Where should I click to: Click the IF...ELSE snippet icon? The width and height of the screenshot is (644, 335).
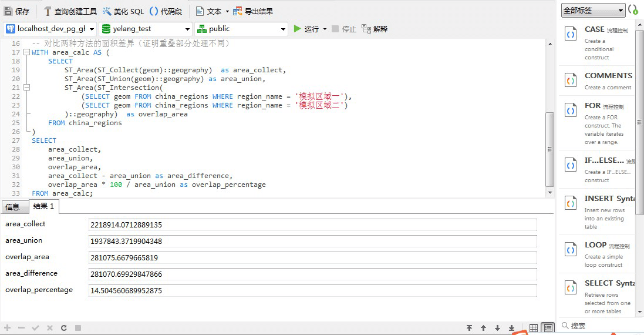(x=571, y=166)
